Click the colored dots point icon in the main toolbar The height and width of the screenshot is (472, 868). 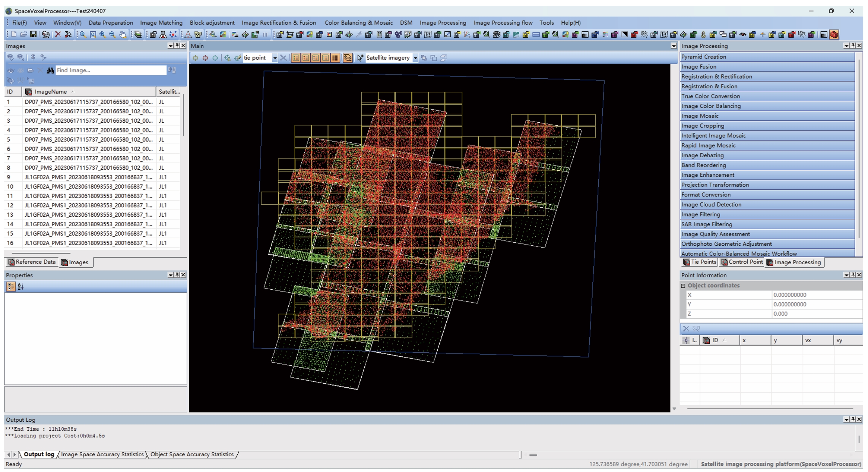click(173, 35)
